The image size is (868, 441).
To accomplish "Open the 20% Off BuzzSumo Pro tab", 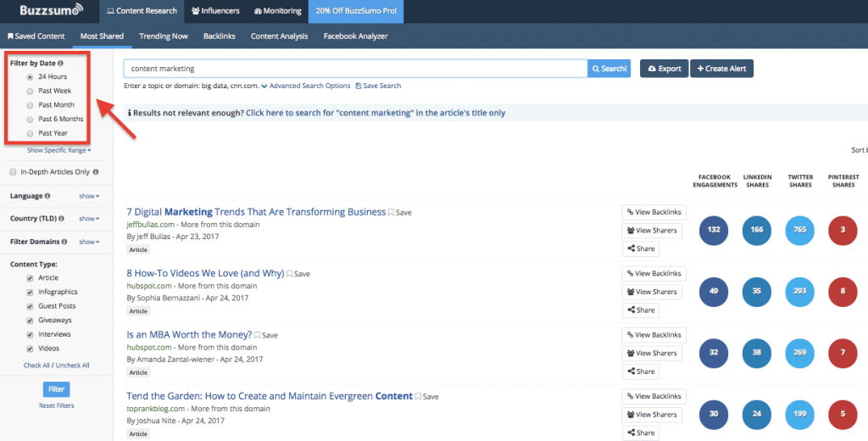I will pyautogui.click(x=356, y=11).
